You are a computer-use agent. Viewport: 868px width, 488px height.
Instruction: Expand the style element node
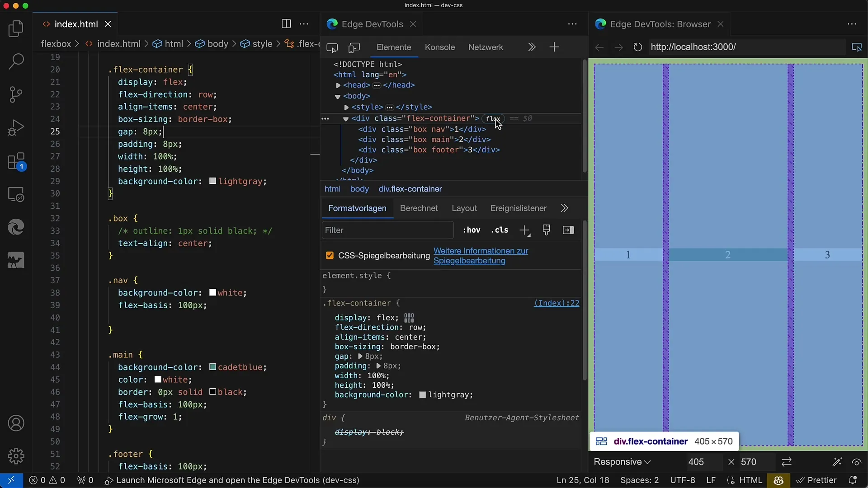[x=346, y=108]
